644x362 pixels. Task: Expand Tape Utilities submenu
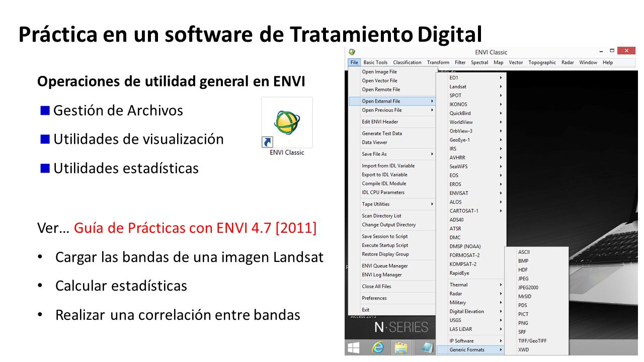pyautogui.click(x=392, y=204)
